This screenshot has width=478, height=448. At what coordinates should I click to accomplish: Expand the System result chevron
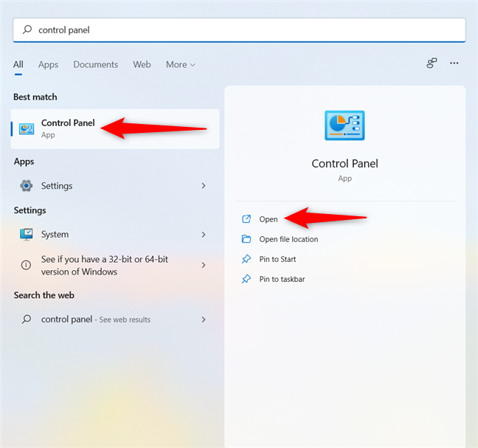click(x=204, y=235)
